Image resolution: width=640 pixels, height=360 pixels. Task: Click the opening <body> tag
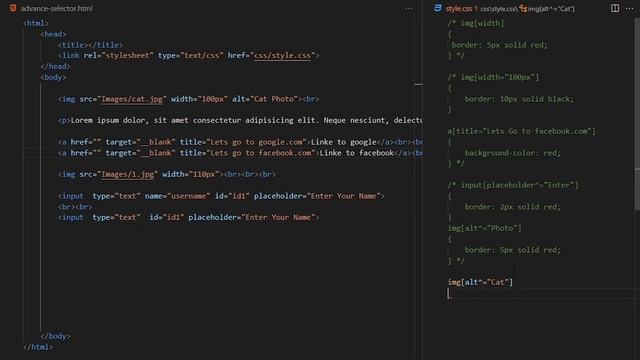click(53, 77)
